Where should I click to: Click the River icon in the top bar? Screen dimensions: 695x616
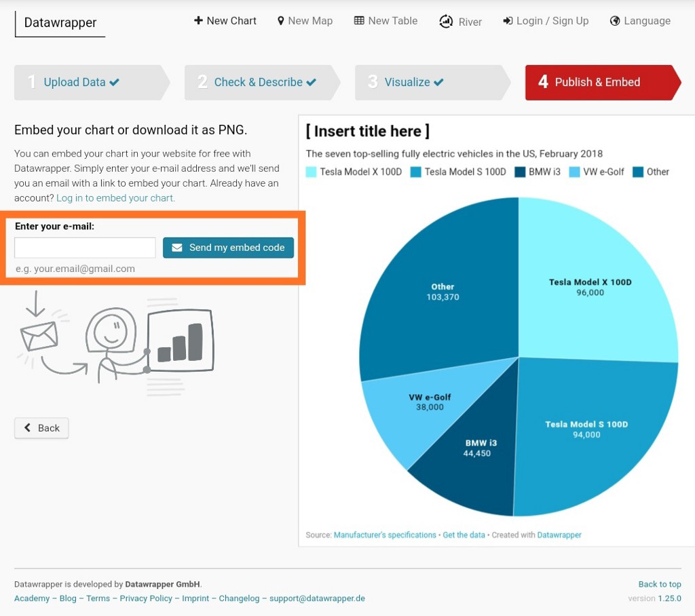(446, 21)
